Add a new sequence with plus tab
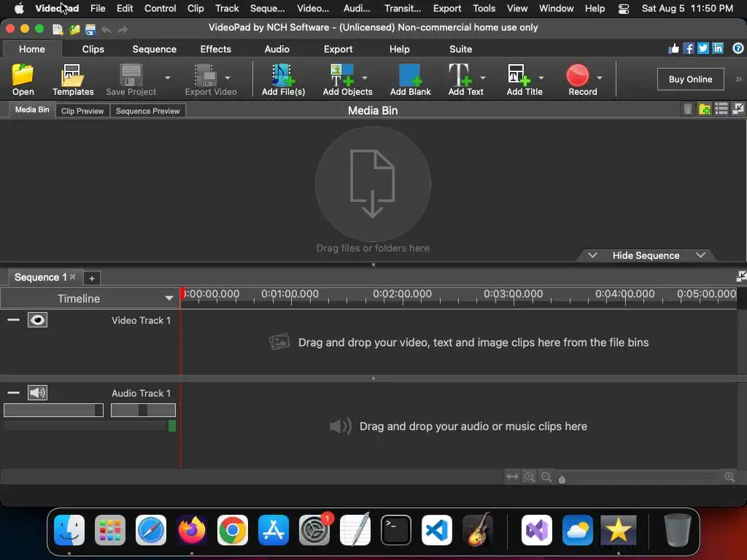 [91, 278]
